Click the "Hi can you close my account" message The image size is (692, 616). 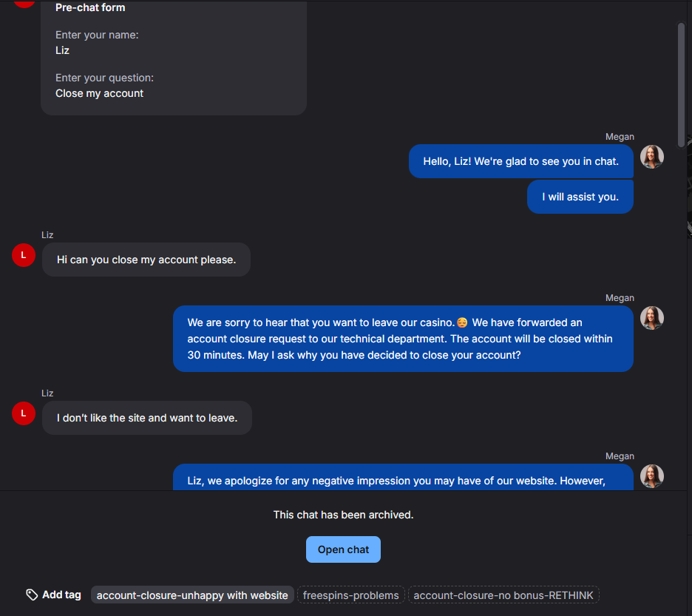146,260
